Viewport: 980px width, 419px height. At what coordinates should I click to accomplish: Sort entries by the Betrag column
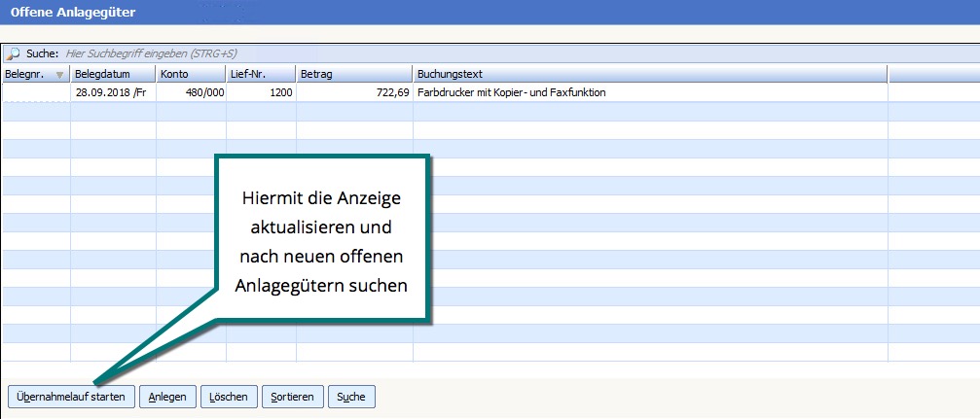click(x=353, y=74)
